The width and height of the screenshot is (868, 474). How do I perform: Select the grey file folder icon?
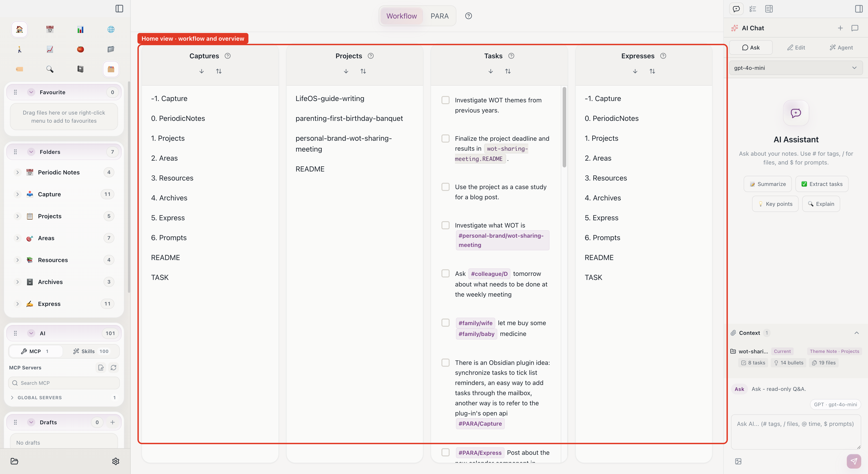(x=111, y=49)
